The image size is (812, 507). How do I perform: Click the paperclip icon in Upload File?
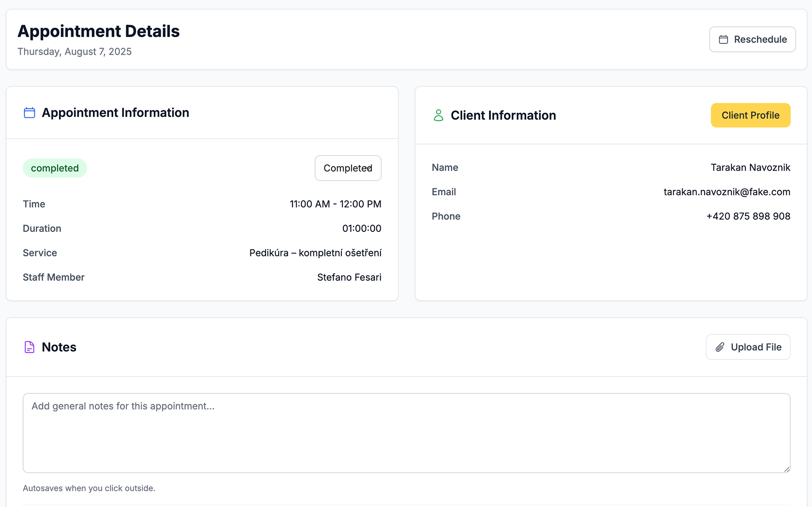tap(720, 347)
